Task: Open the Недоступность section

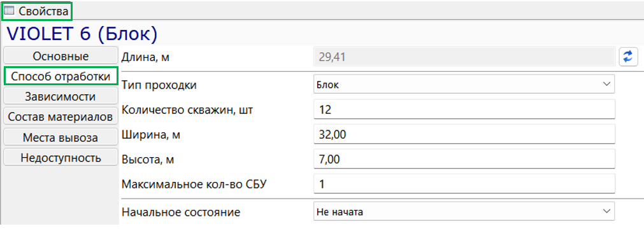Action: 61,158
